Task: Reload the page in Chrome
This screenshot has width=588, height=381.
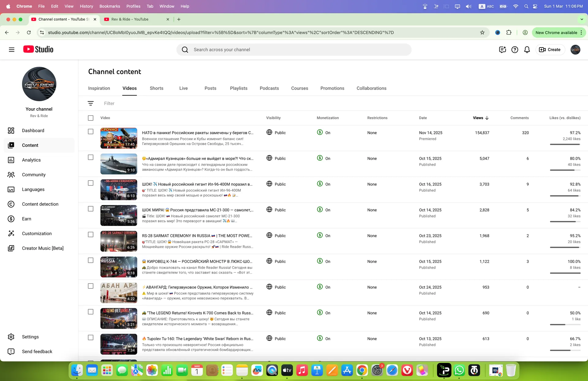Action: pos(29,32)
